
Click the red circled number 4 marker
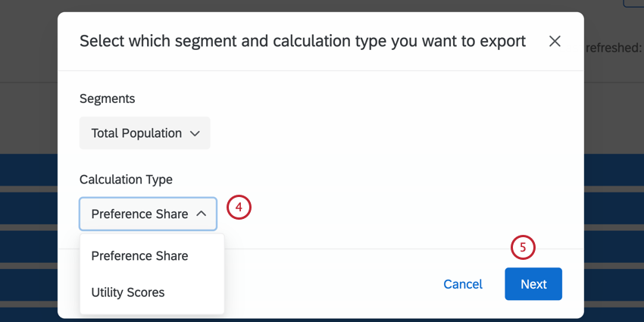click(239, 207)
